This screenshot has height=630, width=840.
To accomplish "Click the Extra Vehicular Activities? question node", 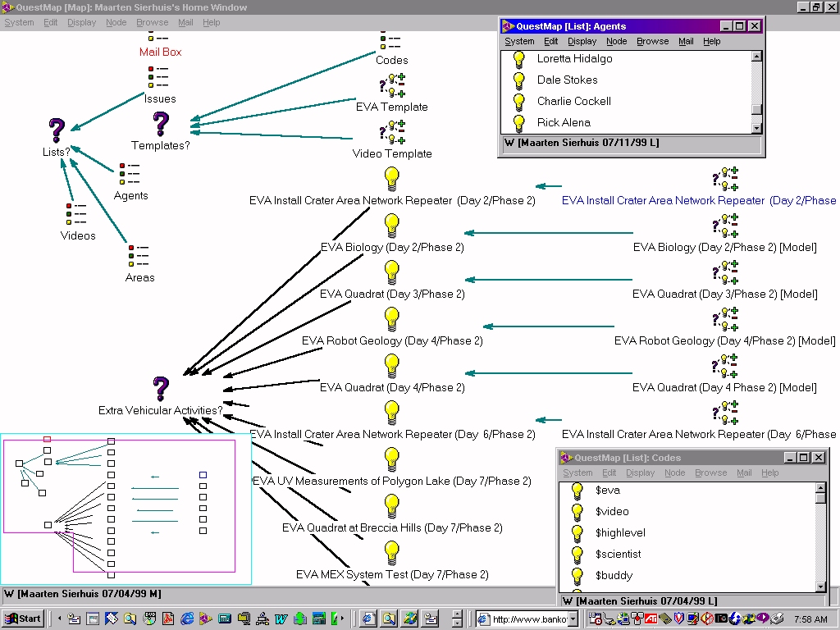I will [161, 389].
